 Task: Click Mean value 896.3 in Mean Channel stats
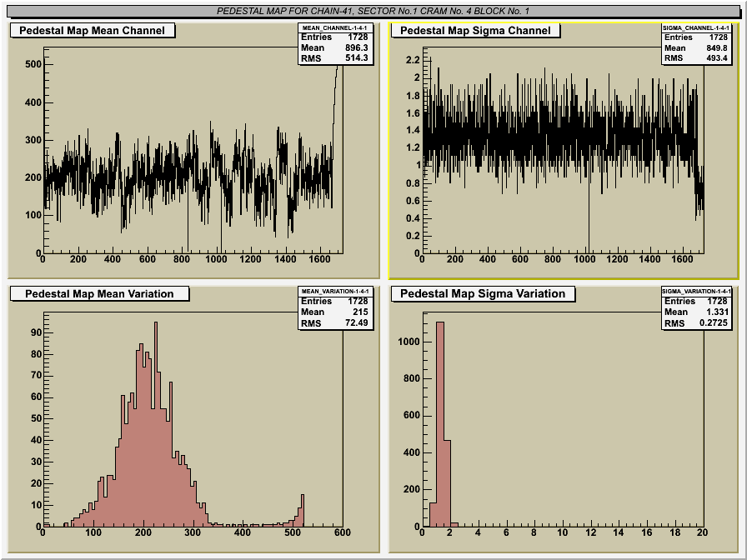tap(356, 47)
